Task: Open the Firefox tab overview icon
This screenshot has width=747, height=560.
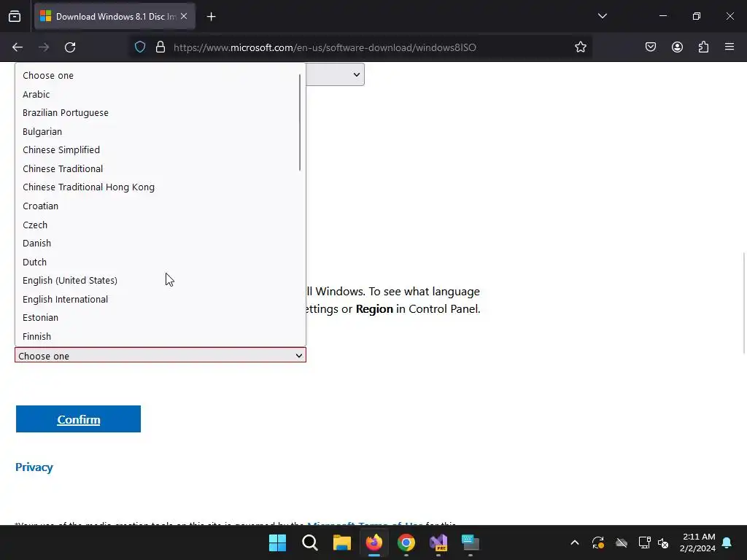Action: point(15,17)
